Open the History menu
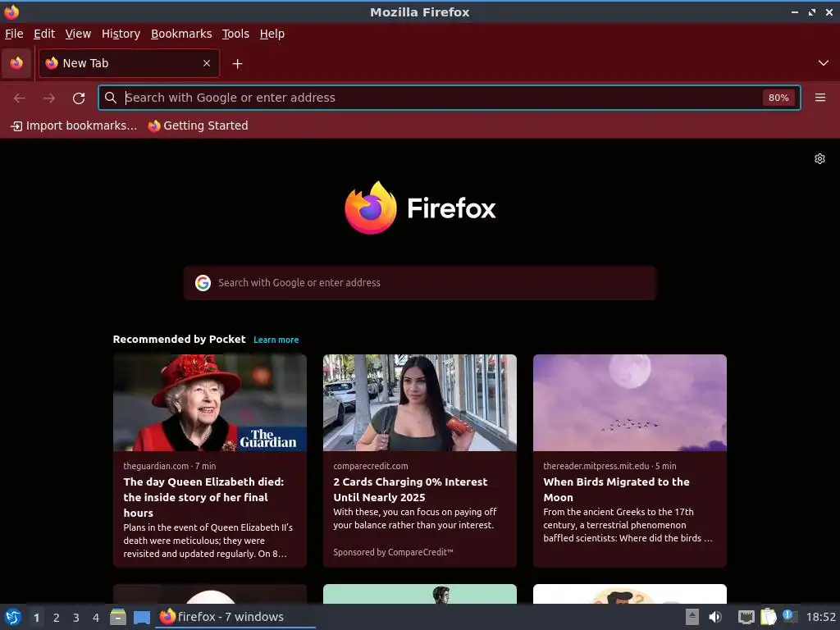The width and height of the screenshot is (840, 630). (121, 34)
